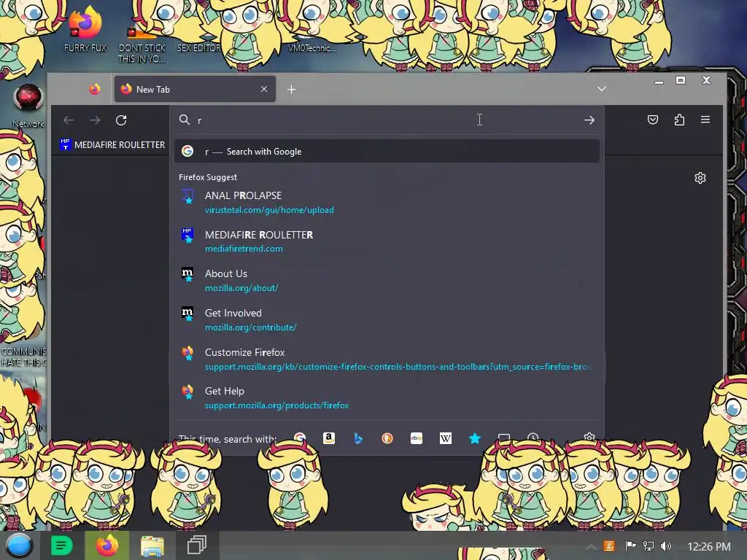
Task: Select the New Tab tab
Action: click(x=195, y=89)
